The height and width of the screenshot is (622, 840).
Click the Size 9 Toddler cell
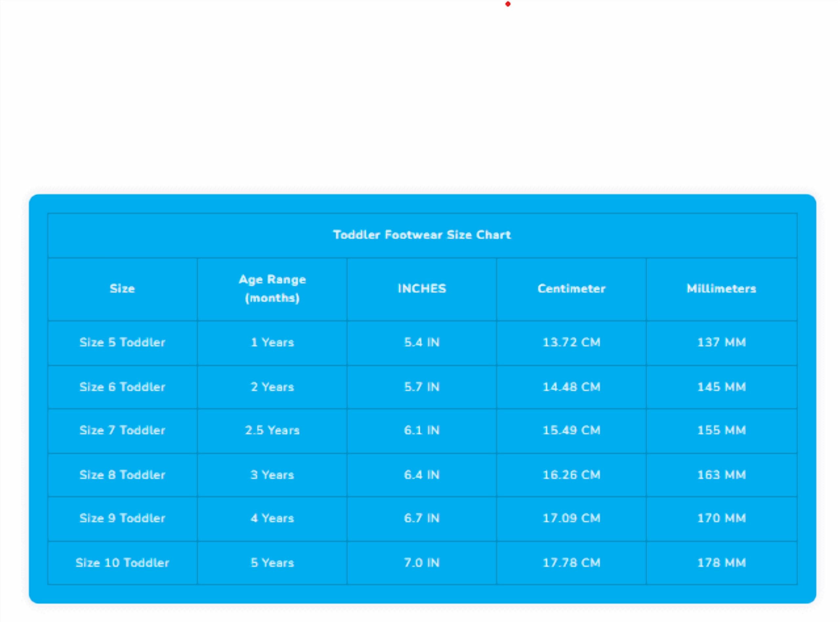click(x=122, y=518)
